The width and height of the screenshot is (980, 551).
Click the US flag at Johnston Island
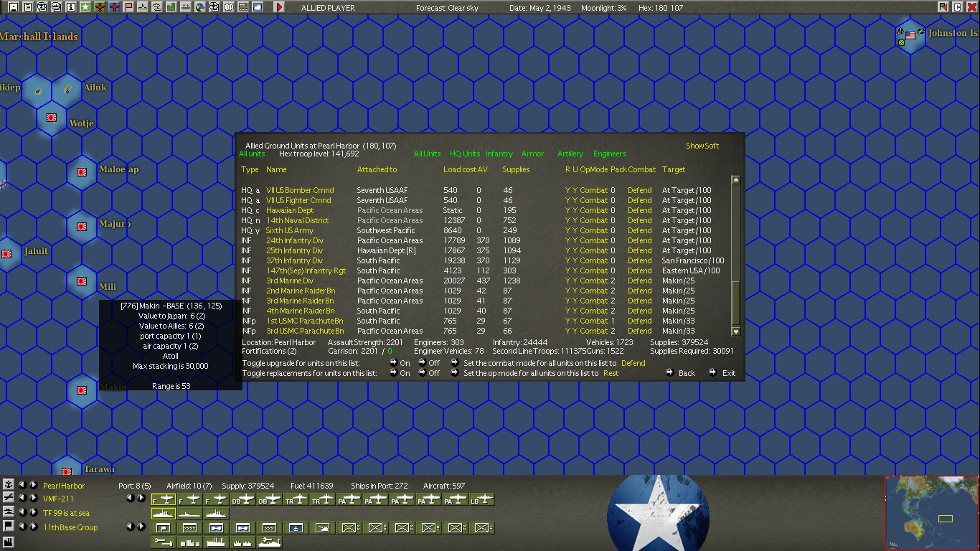[x=910, y=35]
